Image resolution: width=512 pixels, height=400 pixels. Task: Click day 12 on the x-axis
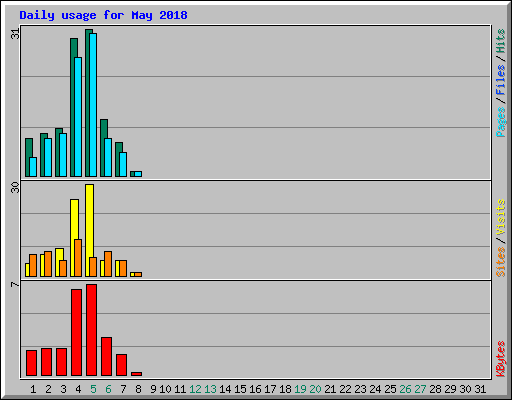(195, 389)
